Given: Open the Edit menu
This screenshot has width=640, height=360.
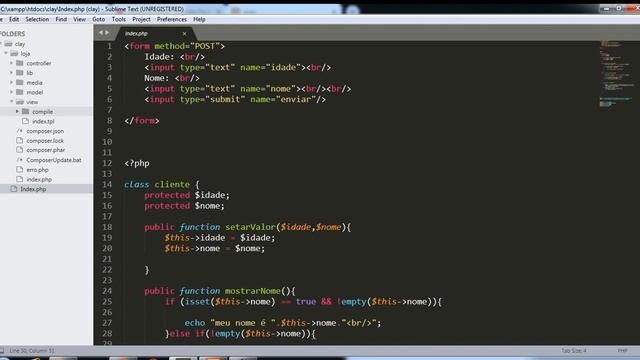Looking at the screenshot, I should [x=14, y=19].
